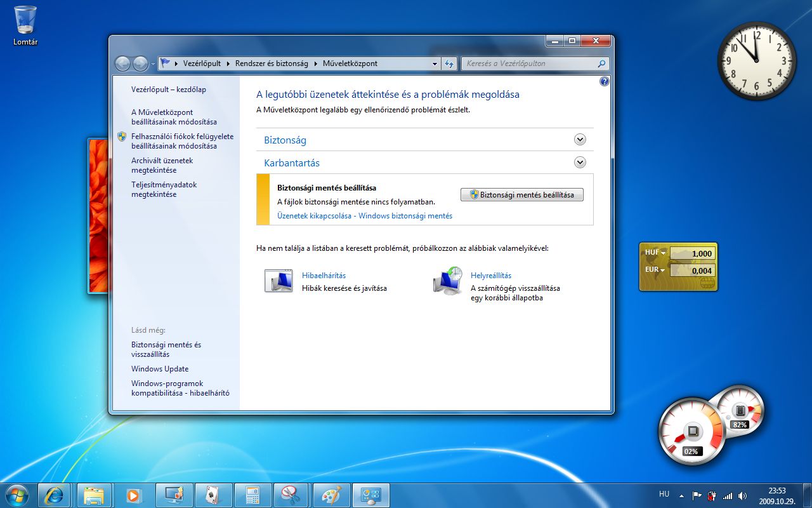Open the Windows Update link
Viewport: 812px width, 508px height.
160,369
